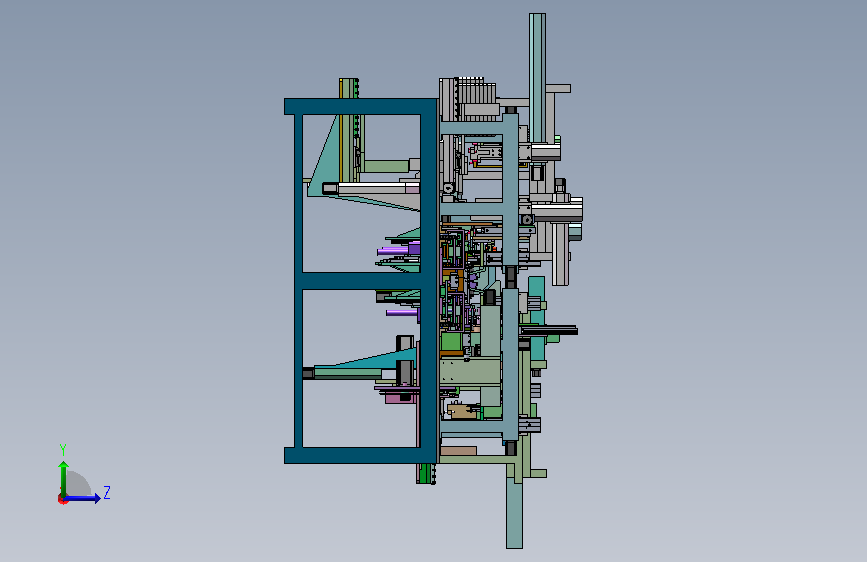
Task: Click the green Y axis arrow of the triad
Action: point(64,478)
